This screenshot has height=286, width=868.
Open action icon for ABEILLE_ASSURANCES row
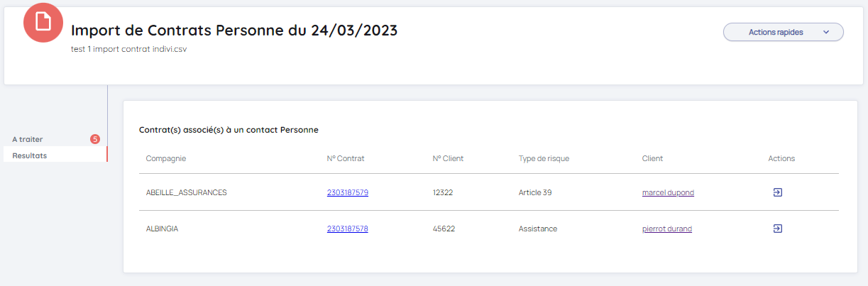(777, 192)
